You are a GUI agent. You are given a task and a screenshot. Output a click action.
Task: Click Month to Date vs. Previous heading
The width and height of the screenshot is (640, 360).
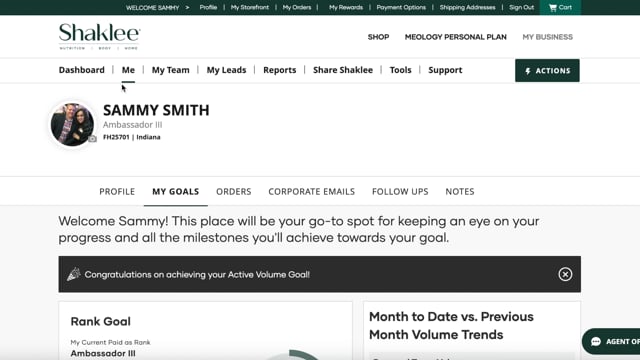point(451,326)
